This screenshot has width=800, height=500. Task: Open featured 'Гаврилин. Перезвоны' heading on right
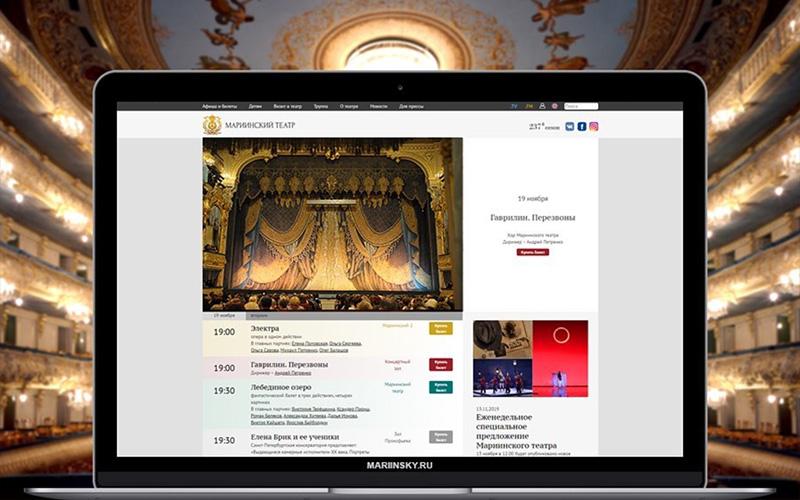(533, 217)
